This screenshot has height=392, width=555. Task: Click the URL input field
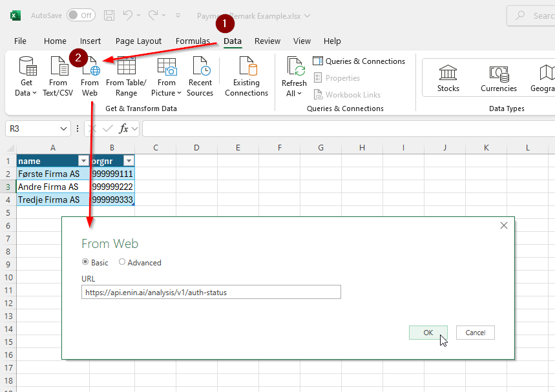coord(211,293)
